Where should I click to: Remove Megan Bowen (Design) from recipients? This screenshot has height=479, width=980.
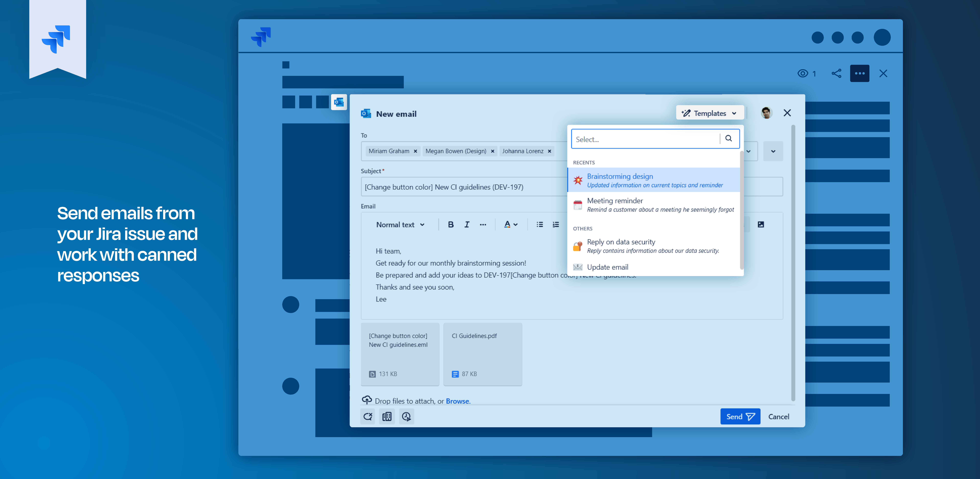[x=493, y=151]
